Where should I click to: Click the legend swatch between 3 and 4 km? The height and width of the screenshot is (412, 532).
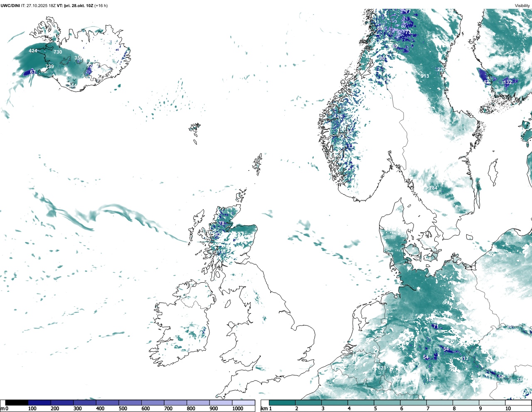pos(335,402)
